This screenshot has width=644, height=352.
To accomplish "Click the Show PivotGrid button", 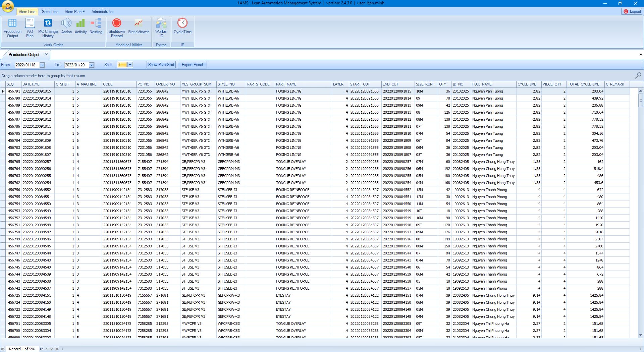I will click(161, 65).
